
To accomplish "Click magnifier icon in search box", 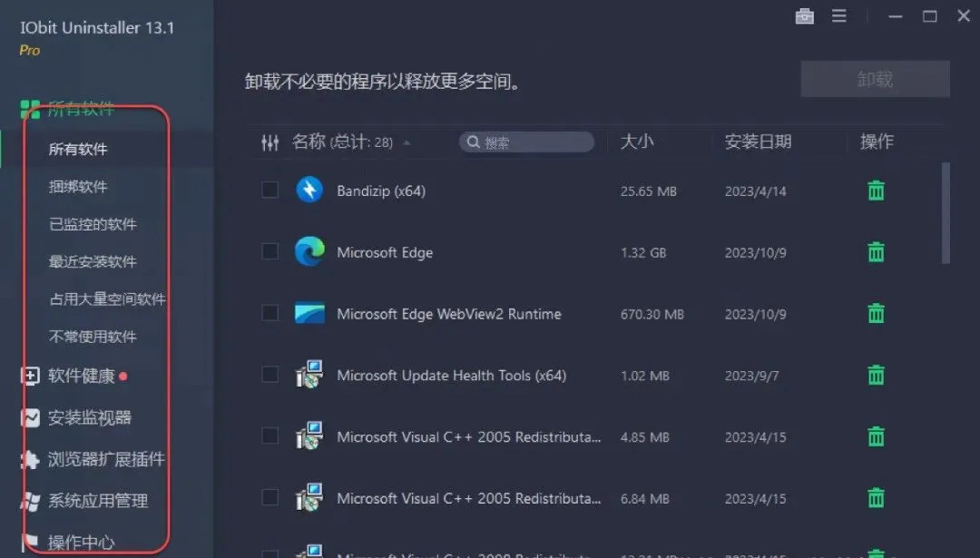I will coord(474,142).
